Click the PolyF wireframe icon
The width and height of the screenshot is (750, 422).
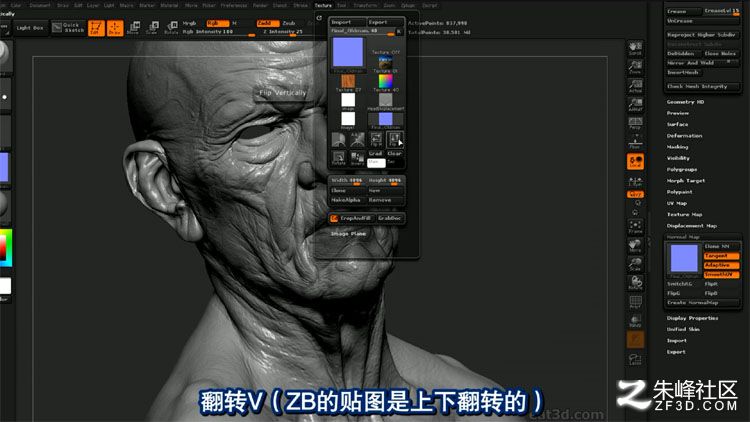click(635, 302)
